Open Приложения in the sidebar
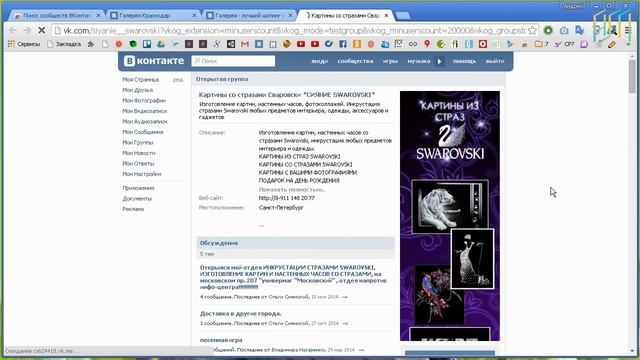 138,188
